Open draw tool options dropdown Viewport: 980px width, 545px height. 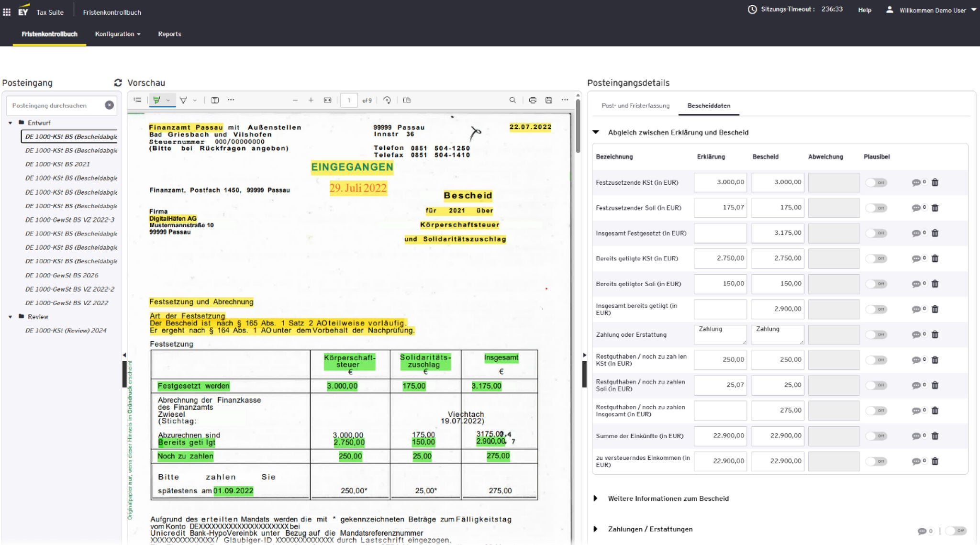tap(195, 100)
